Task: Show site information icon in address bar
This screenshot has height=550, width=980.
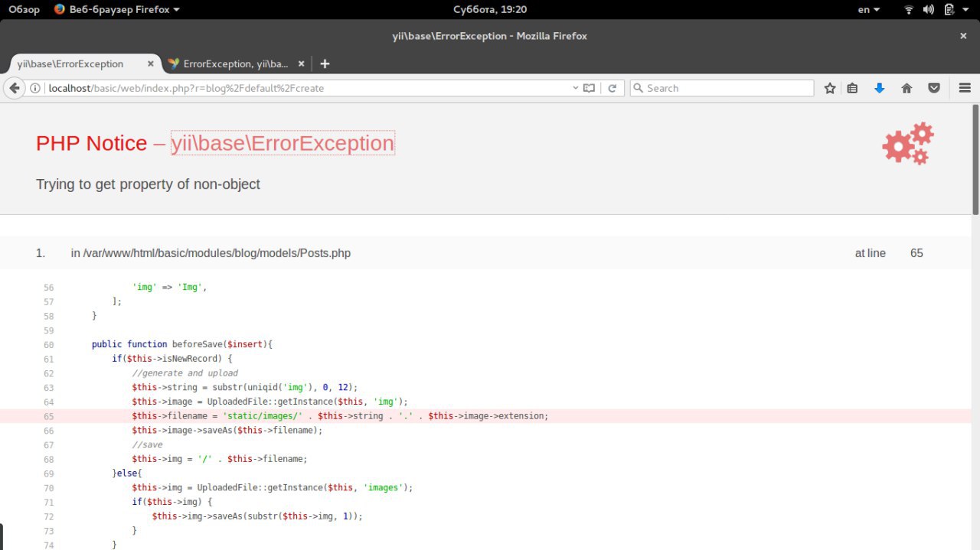Action: point(35,88)
